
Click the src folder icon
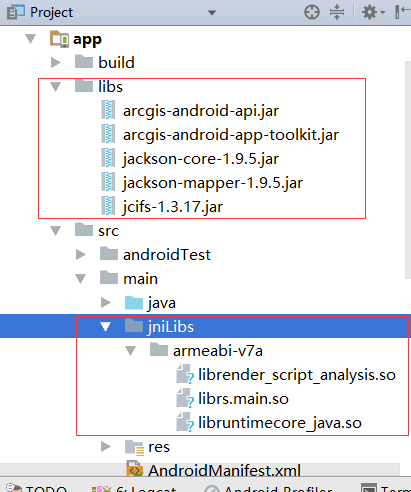point(84,230)
